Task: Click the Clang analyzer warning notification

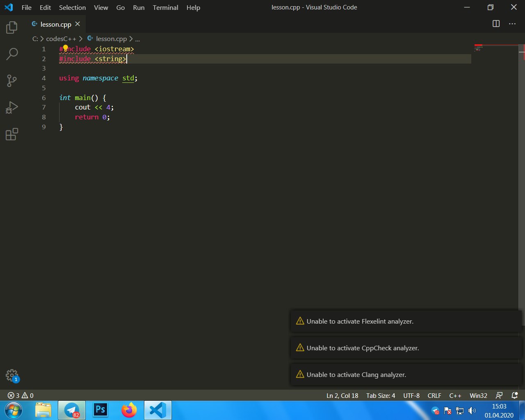Action: (x=406, y=374)
